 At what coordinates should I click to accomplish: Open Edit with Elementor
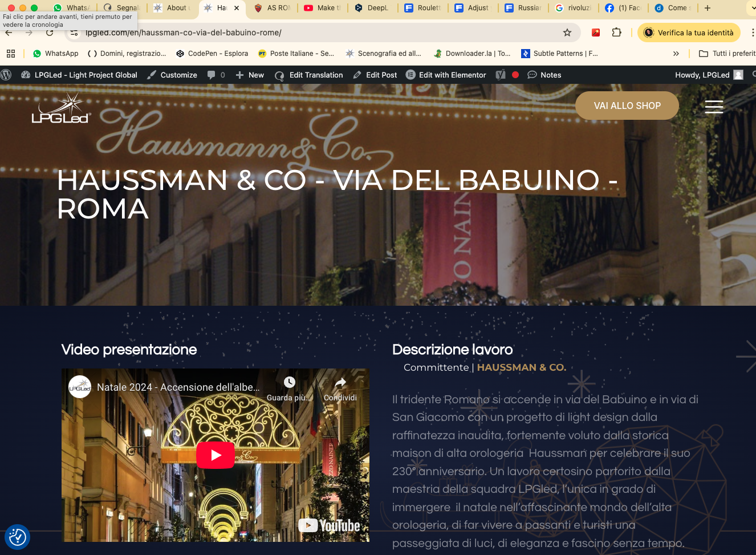pos(446,75)
